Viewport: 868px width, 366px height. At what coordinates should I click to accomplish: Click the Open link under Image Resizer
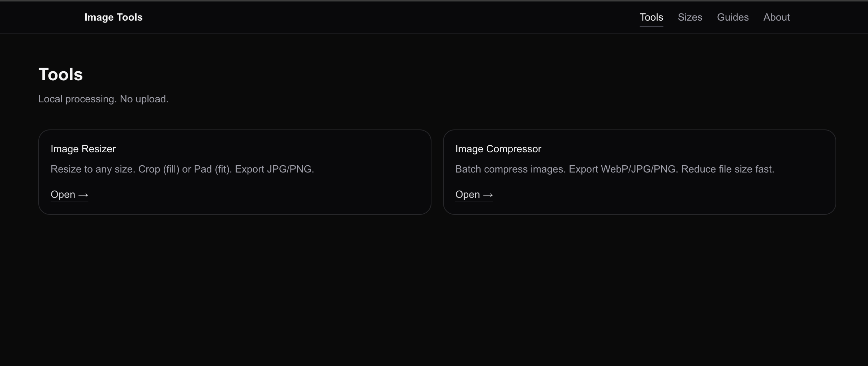click(x=63, y=195)
